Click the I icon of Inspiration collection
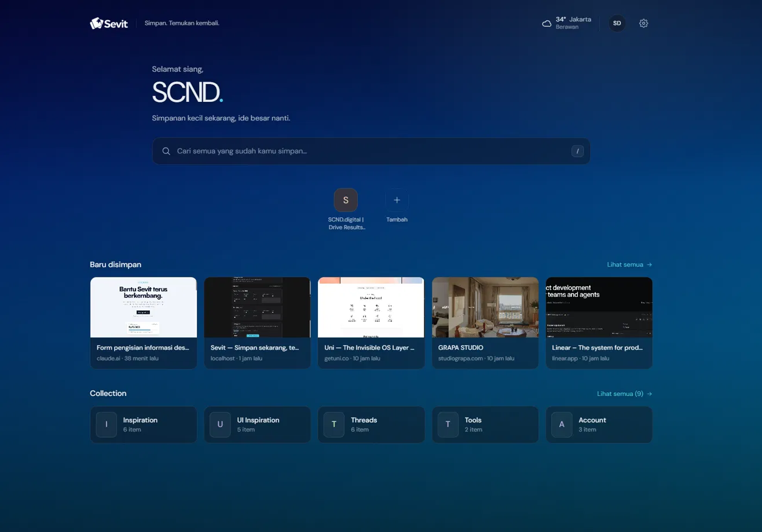The width and height of the screenshot is (762, 532). pos(107,424)
